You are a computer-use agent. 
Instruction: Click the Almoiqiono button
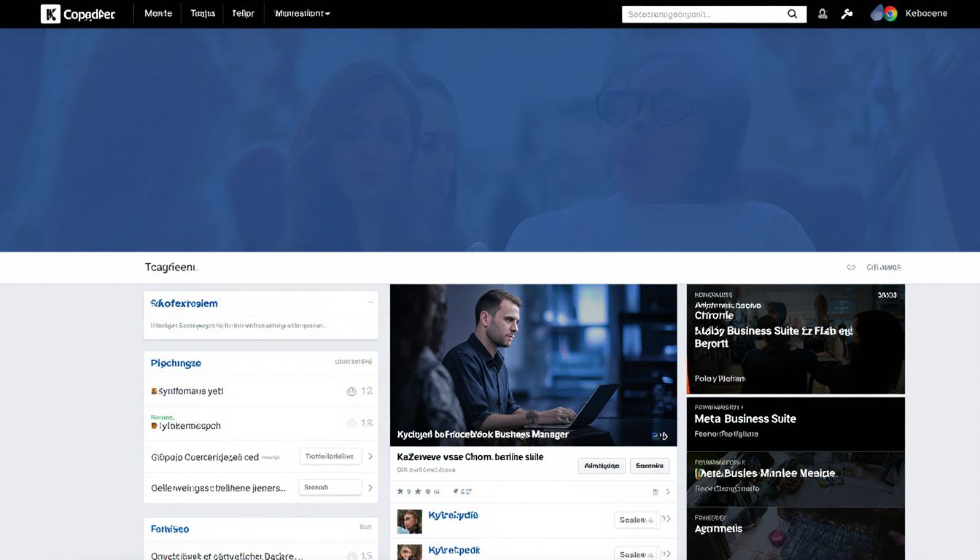602,466
